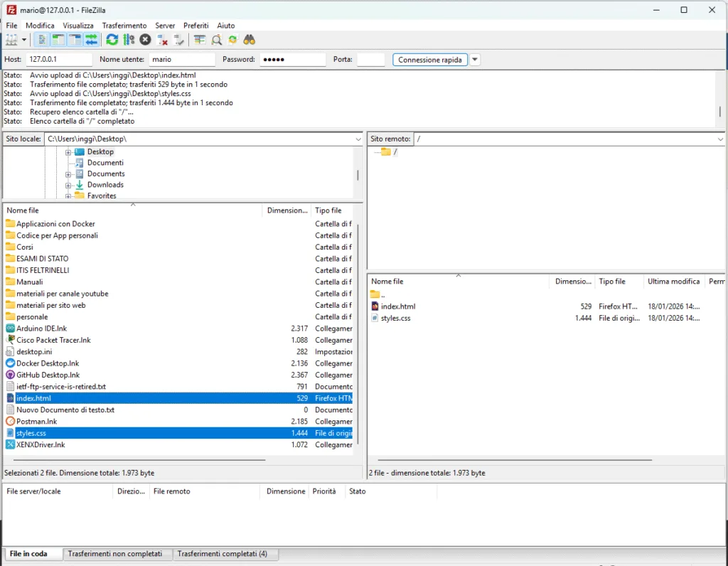The width and height of the screenshot is (728, 566).
Task: Open the Site Manager icon
Action: (x=11, y=40)
